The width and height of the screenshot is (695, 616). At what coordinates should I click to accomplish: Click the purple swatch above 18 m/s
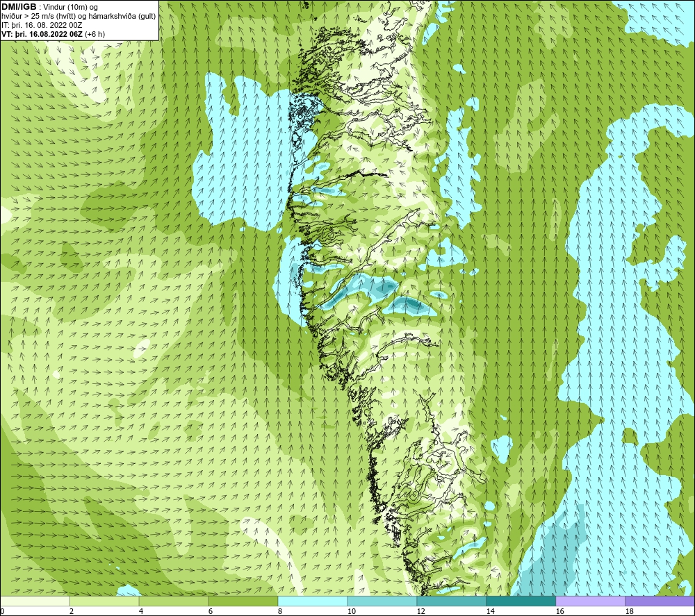coord(660,601)
